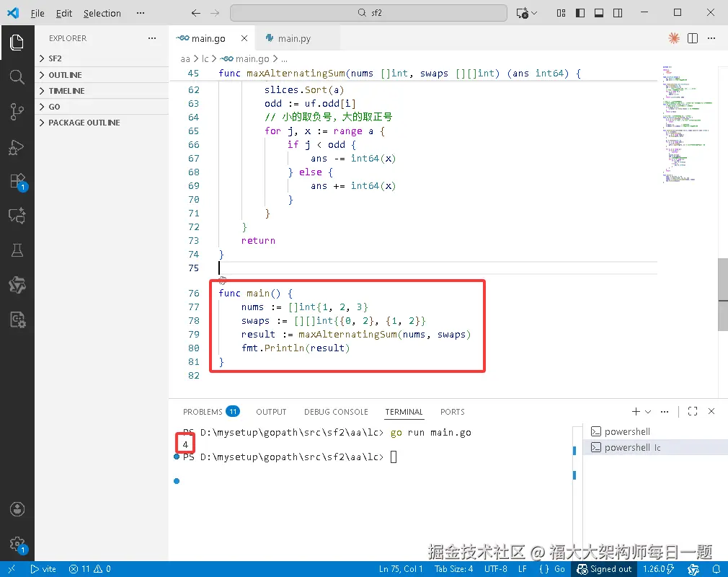Open Extensions view with badge
The width and height of the screenshot is (728, 577).
point(17,182)
